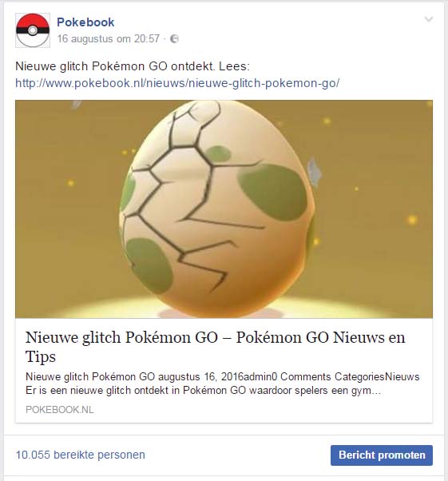Open the Pokebook page name link
Viewport: 448px width, 481px height.
coord(85,22)
